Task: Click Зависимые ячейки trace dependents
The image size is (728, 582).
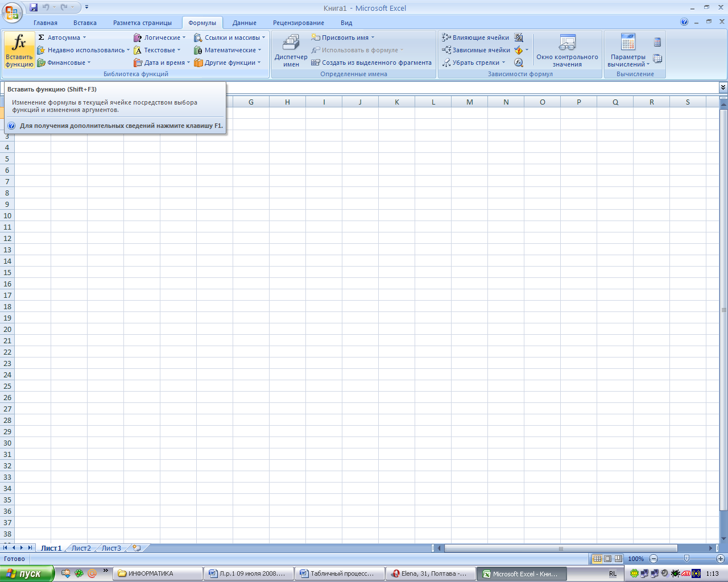Action: 476,50
